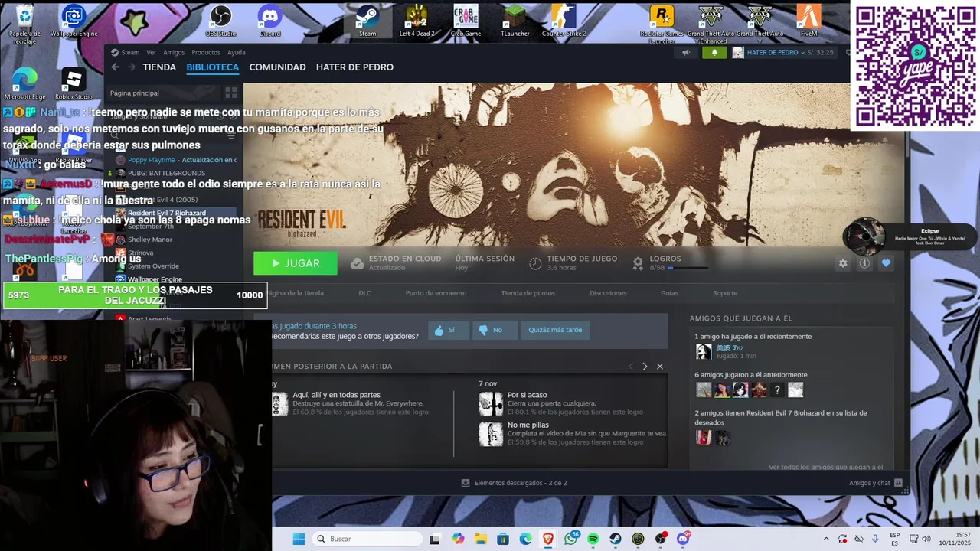Image resolution: width=980 pixels, height=551 pixels.
Task: Open the Left 4 Dead 2 desktop icon
Action: [416, 20]
